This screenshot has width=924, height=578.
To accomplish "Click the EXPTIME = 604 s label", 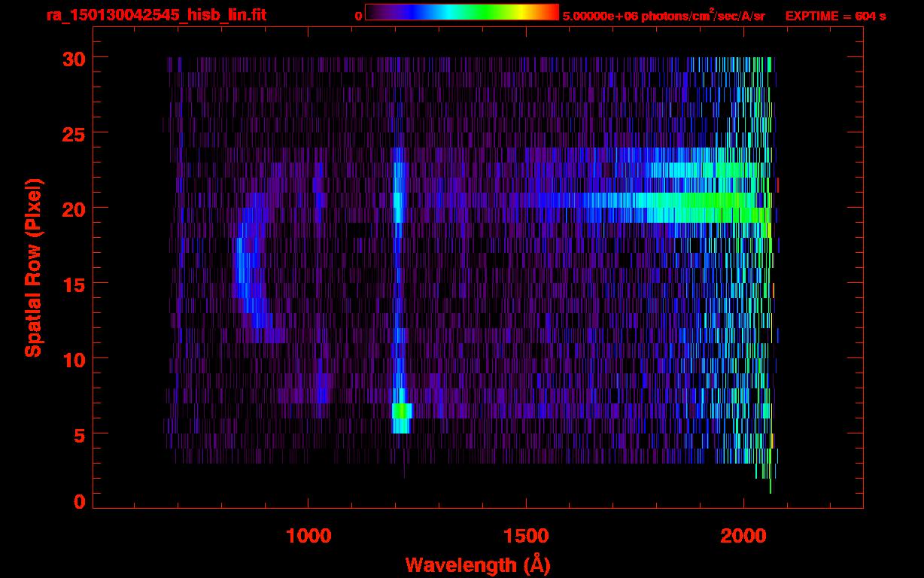I will point(835,16).
